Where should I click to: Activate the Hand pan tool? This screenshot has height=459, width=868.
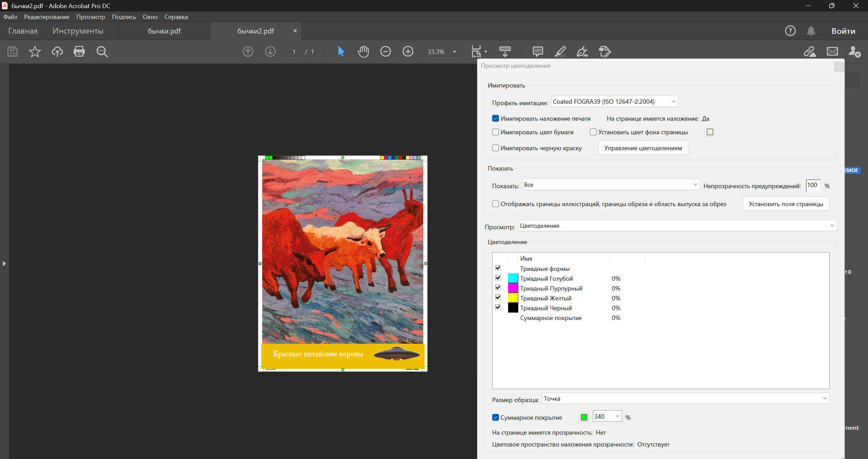tap(363, 52)
